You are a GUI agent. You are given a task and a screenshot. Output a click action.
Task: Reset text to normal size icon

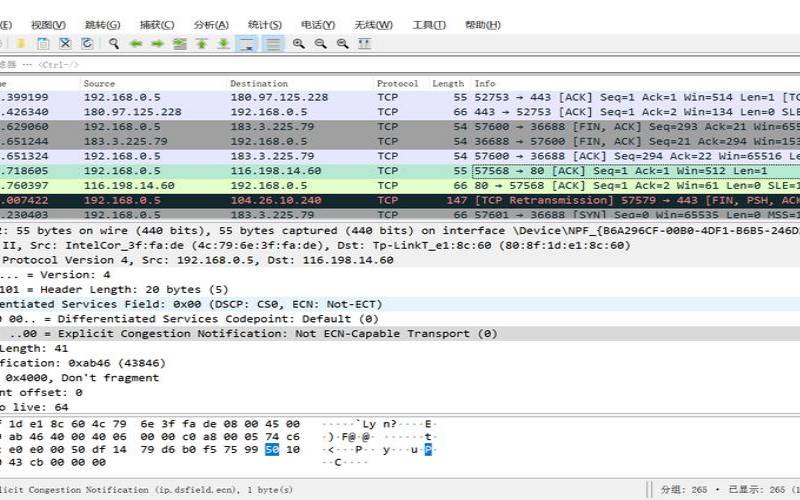tap(342, 43)
